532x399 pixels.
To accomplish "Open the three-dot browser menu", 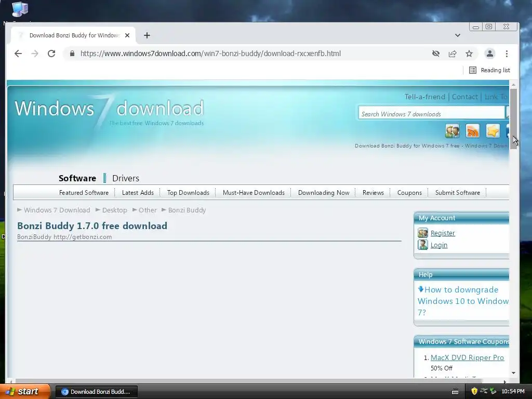I will click(507, 54).
